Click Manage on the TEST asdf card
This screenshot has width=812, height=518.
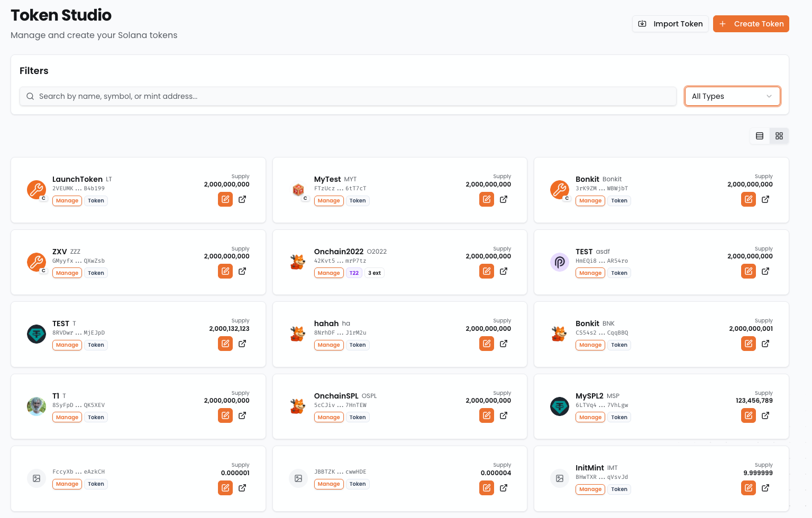pyautogui.click(x=590, y=273)
